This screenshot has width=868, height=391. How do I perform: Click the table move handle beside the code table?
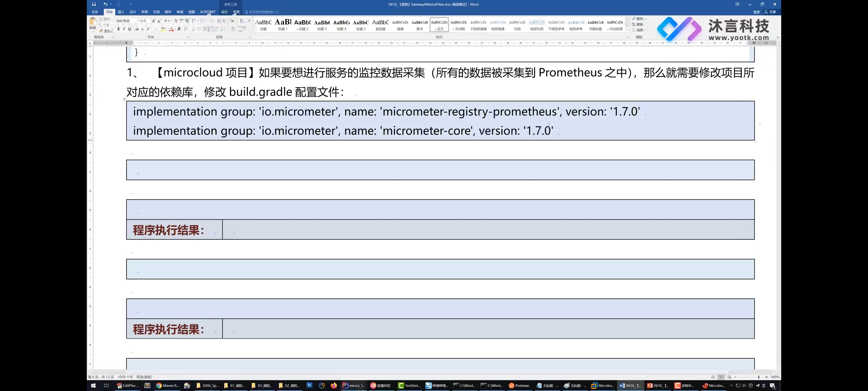tap(124, 99)
